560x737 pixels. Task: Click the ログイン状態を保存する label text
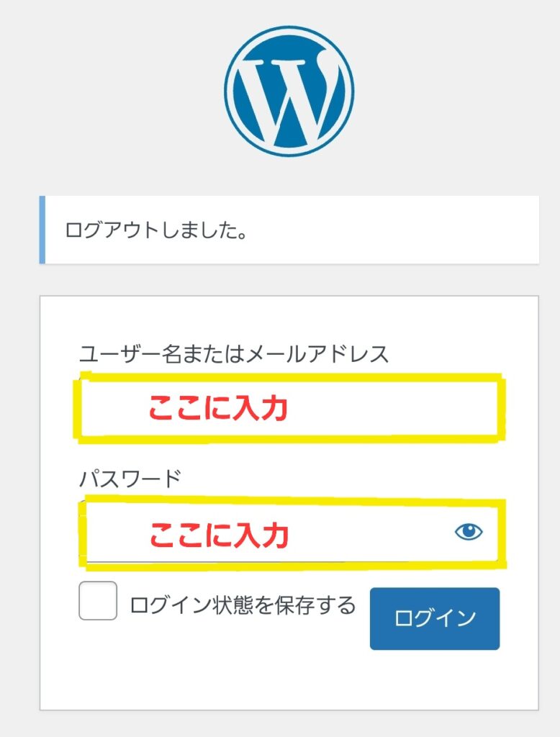point(243,605)
